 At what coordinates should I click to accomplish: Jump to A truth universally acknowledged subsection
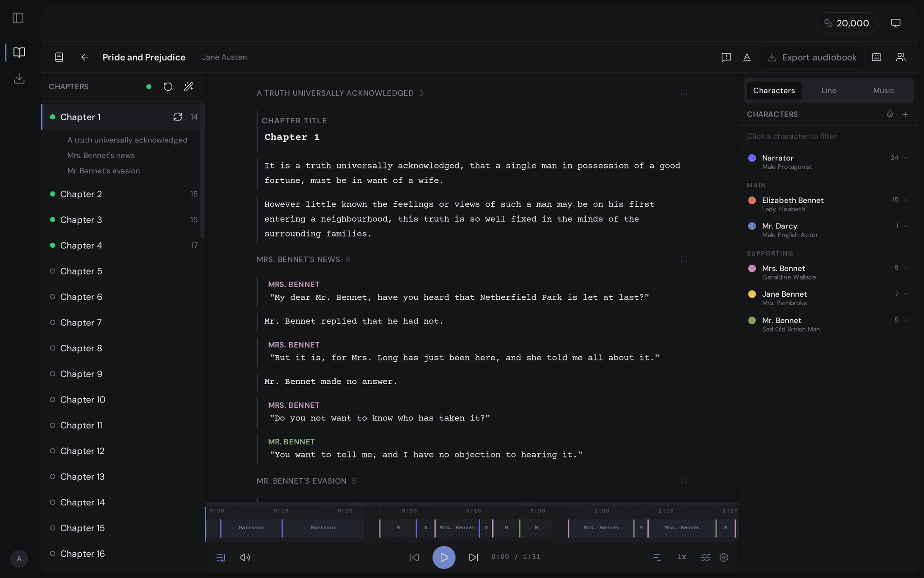[x=127, y=140]
